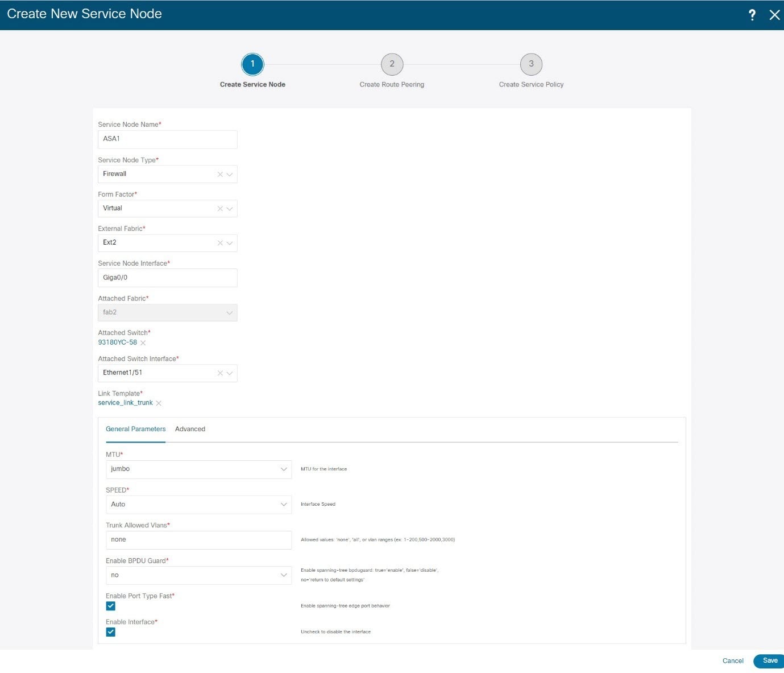
Task: Clear the Ext2 external fabric selection
Action: point(219,243)
